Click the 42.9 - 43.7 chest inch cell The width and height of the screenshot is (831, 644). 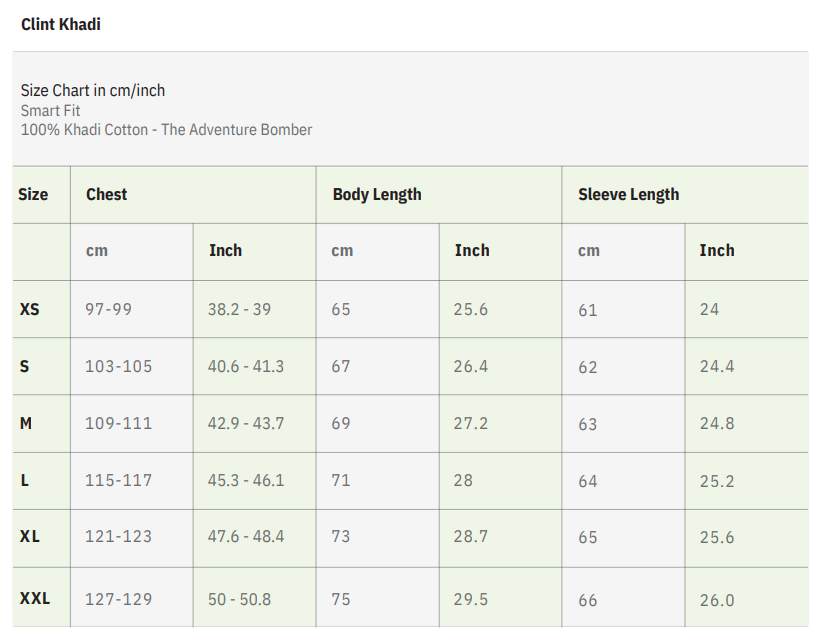tap(246, 423)
